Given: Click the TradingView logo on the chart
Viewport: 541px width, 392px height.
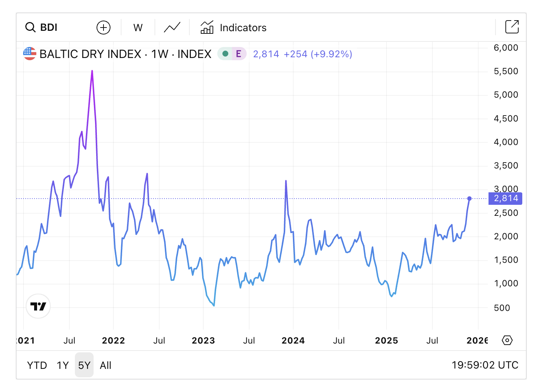Looking at the screenshot, I should click(x=38, y=306).
